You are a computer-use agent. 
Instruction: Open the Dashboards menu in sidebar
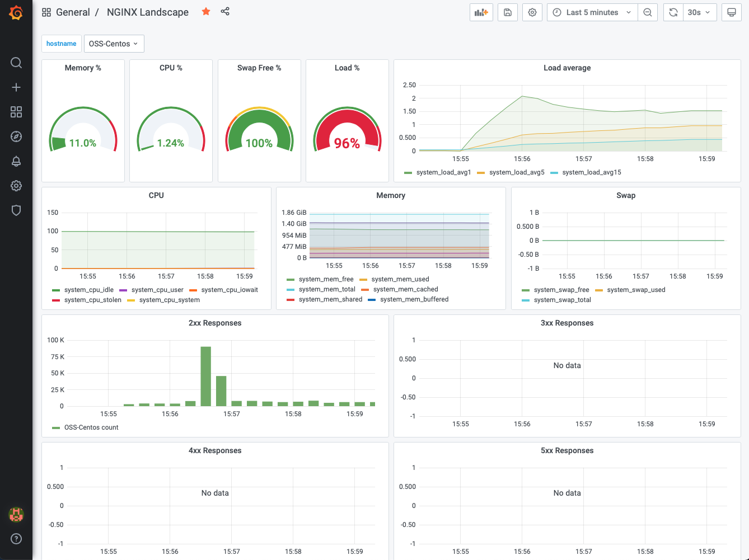(x=16, y=112)
